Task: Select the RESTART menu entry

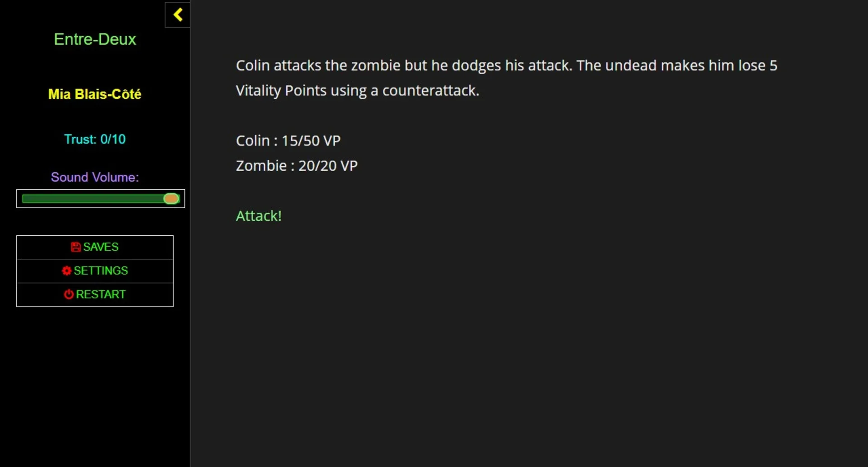Action: pos(101,294)
